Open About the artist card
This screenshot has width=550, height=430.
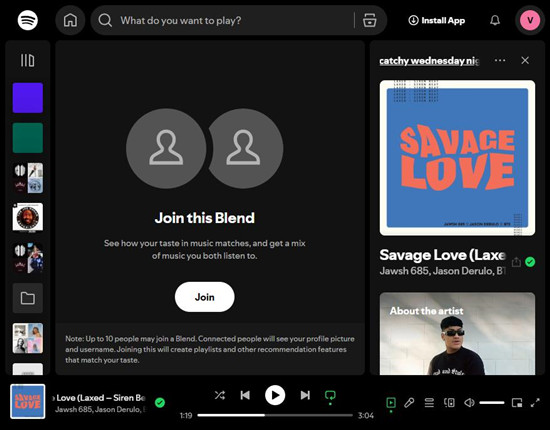coord(457,334)
